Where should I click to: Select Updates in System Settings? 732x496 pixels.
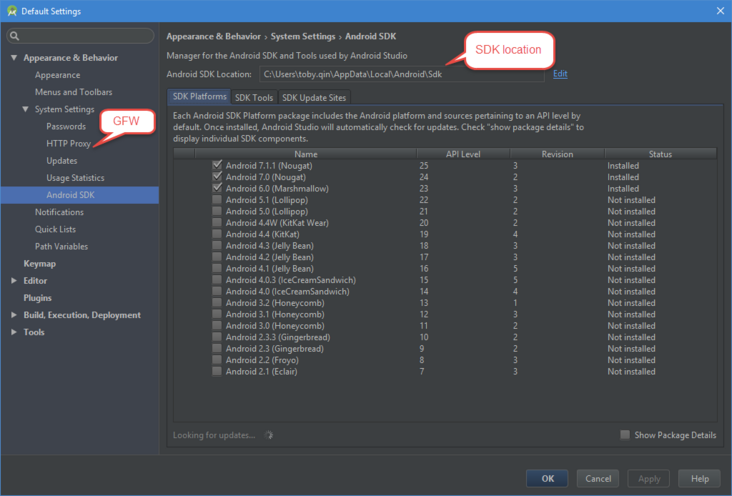(62, 161)
